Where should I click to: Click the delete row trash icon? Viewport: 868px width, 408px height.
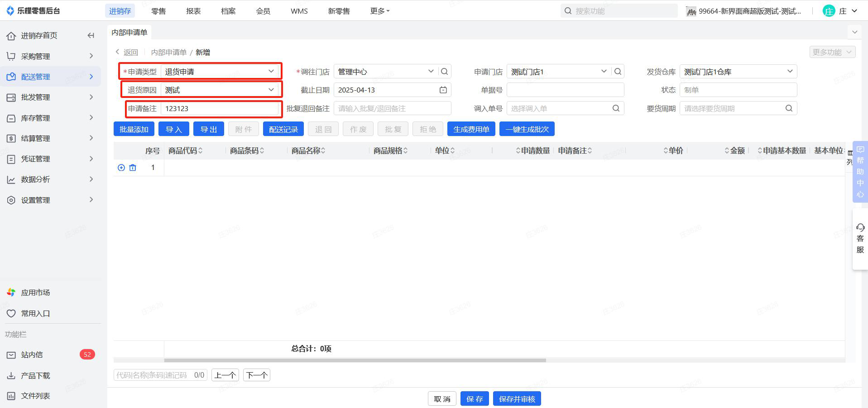[133, 168]
